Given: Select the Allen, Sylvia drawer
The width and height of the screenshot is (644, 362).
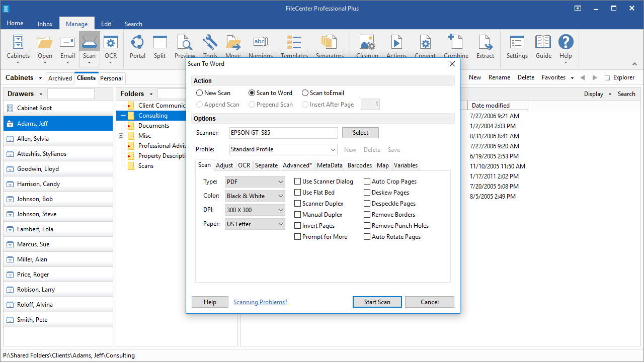Looking at the screenshot, I should point(58,139).
